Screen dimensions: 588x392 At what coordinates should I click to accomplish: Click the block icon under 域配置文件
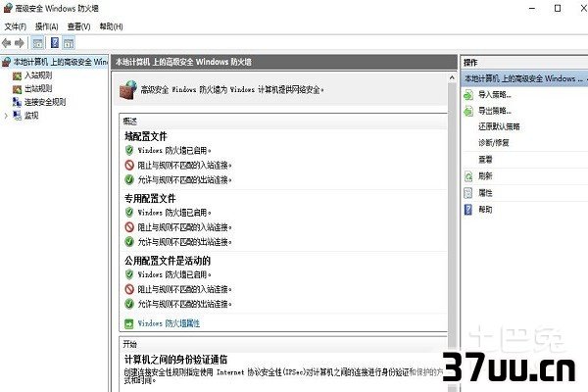(129, 165)
